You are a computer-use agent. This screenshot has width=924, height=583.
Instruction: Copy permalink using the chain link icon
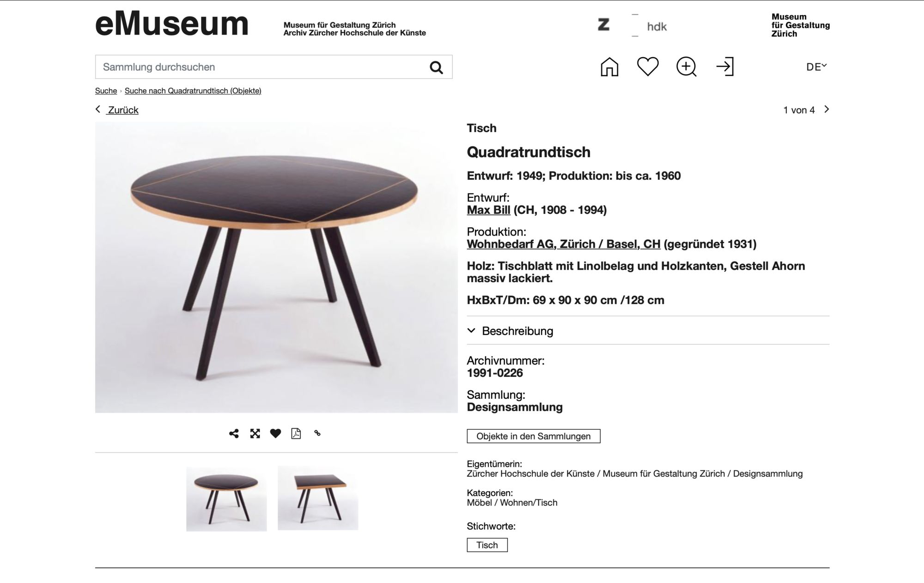(317, 433)
